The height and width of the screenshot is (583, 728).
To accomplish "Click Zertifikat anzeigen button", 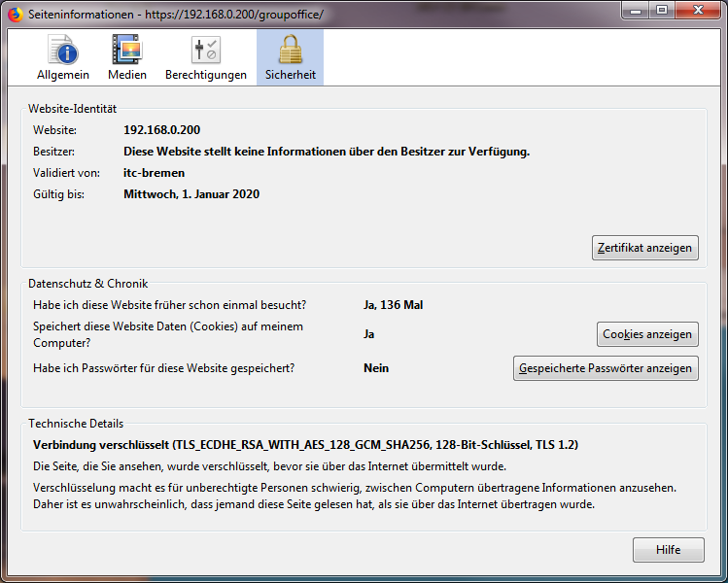I will coord(644,248).
